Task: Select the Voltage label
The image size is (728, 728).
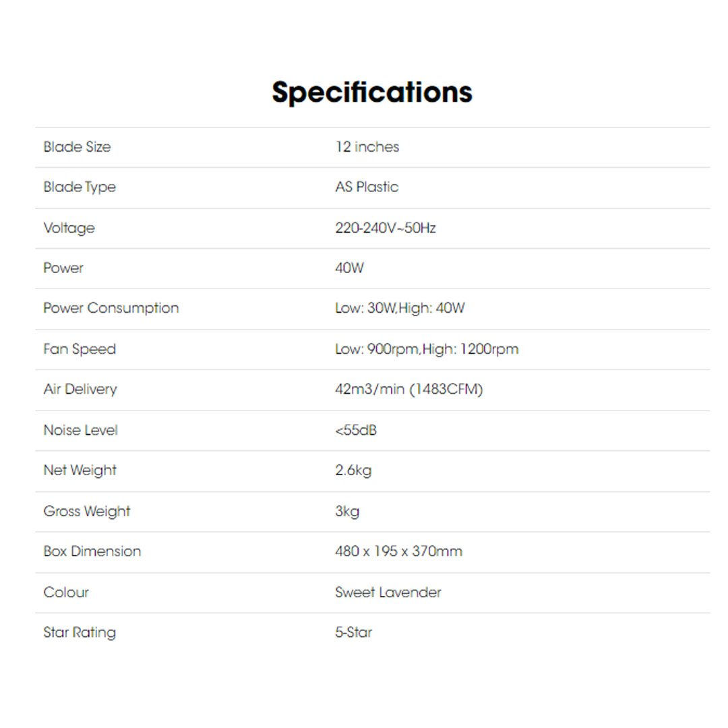Action: [69, 228]
